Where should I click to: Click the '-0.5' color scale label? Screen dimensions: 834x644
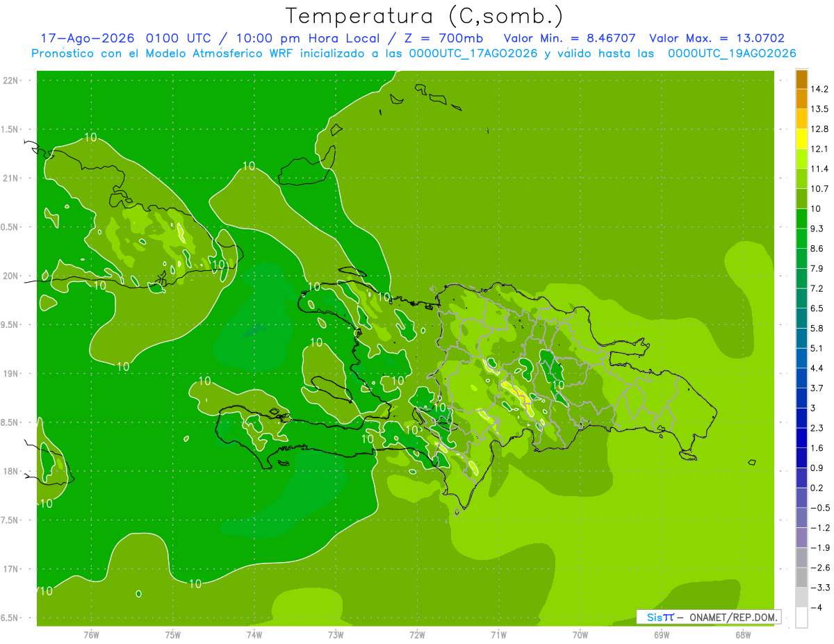[x=819, y=508]
